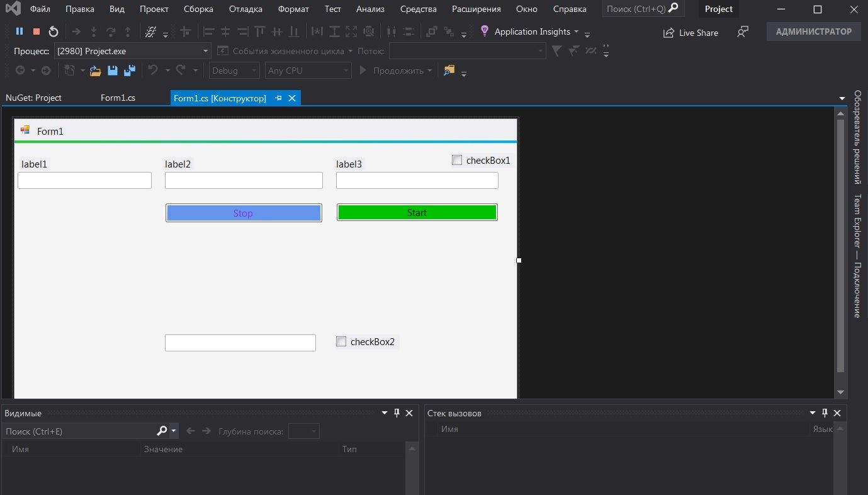Click the single floppy Save icon
The height and width of the screenshot is (495, 868).
[113, 71]
